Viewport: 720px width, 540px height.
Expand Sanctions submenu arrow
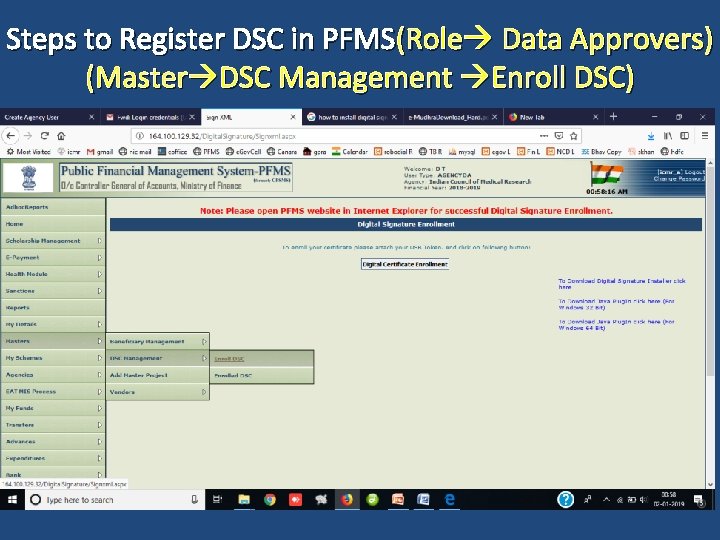[100, 291]
